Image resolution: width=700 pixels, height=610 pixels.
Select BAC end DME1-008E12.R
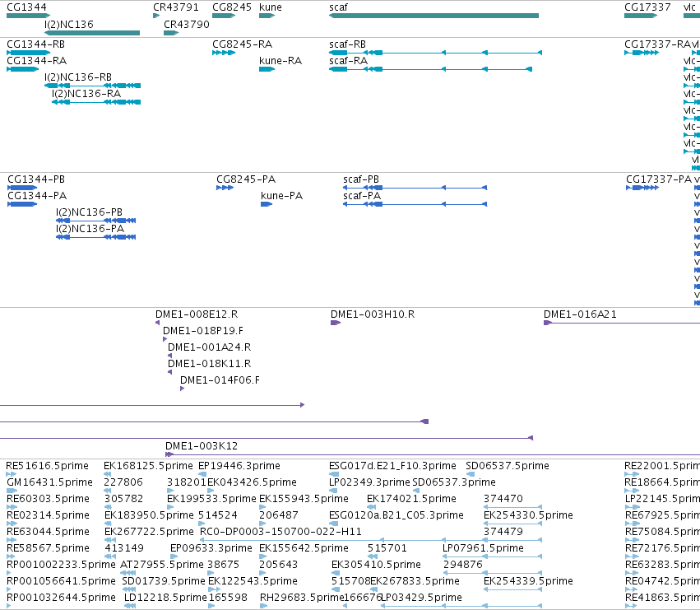(197, 314)
